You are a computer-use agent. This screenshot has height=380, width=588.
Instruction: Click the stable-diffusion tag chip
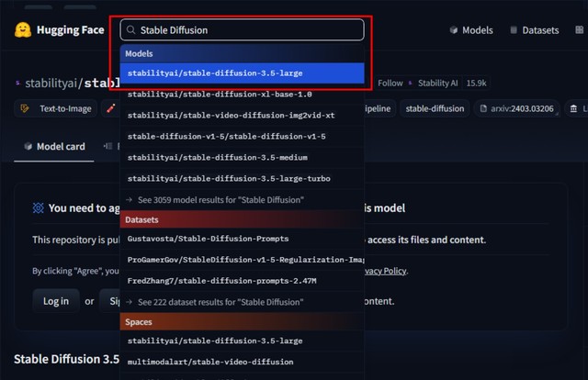(435, 108)
